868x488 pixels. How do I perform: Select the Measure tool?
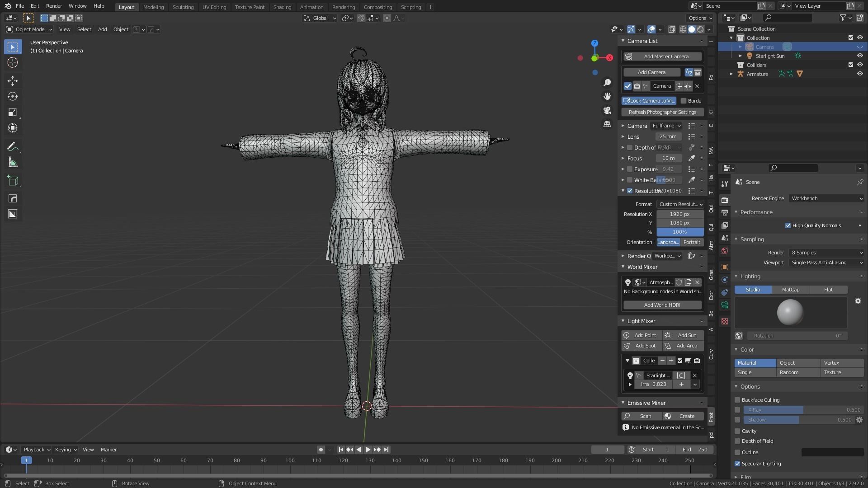(13, 162)
